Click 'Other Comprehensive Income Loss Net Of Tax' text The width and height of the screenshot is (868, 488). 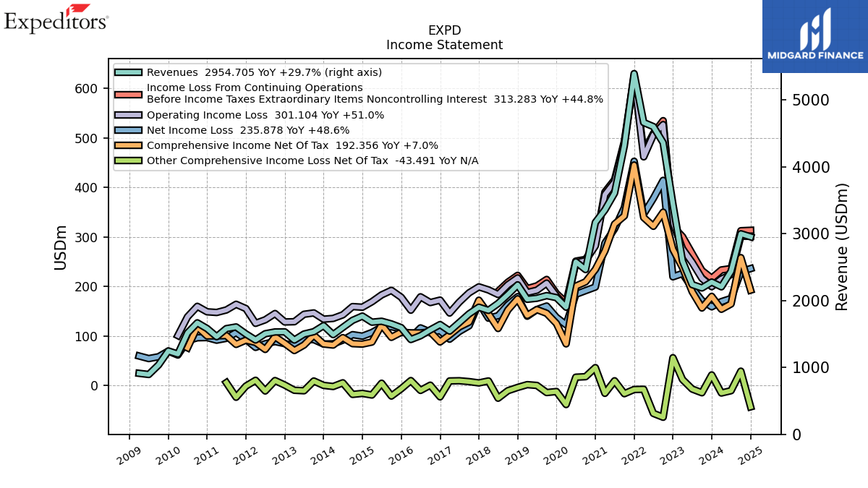pyautogui.click(x=312, y=160)
